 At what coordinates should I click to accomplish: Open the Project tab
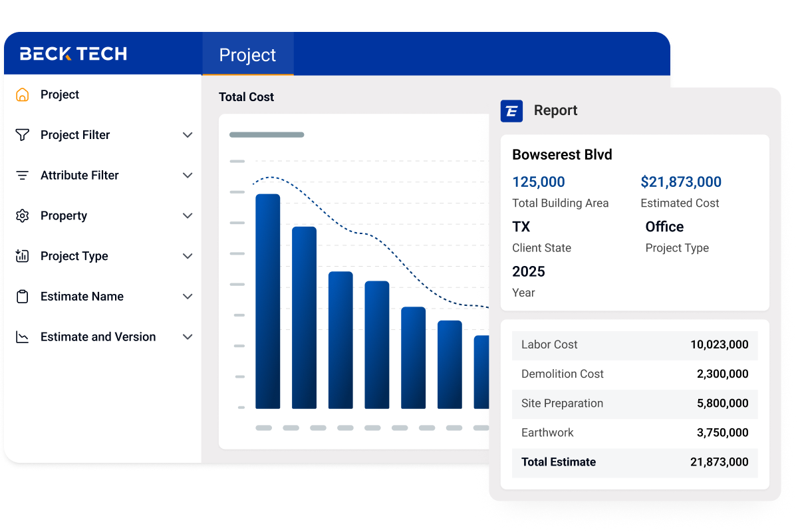point(247,54)
